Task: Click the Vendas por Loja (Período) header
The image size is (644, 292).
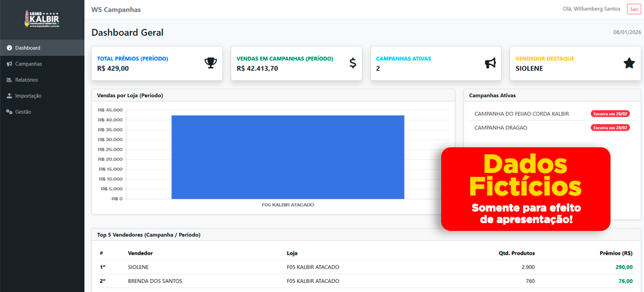Action: click(130, 96)
